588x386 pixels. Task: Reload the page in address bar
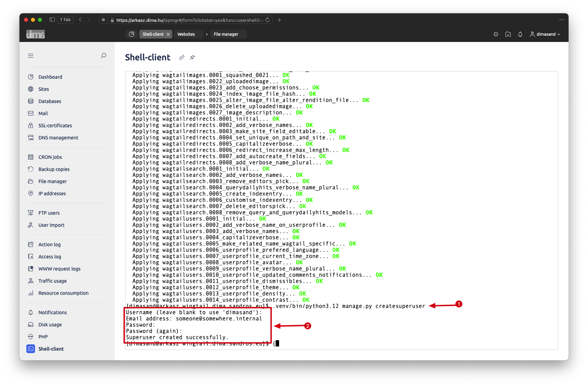click(268, 20)
